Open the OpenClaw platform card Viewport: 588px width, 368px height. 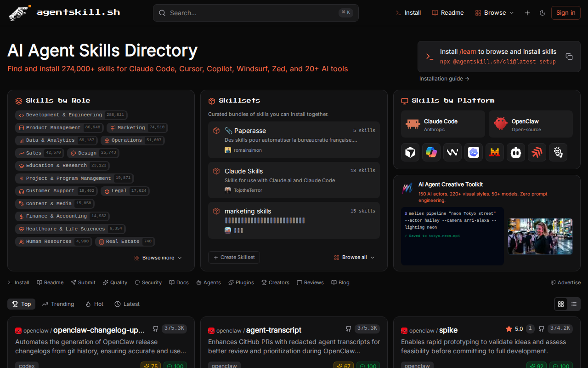531,124
